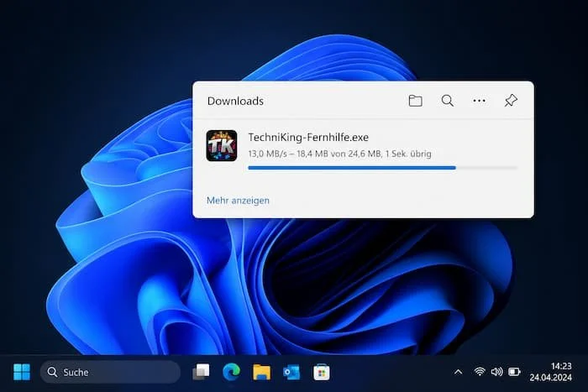This screenshot has height=392, width=588.
Task: Click the download status text 13,0 MB/s
Action: [x=339, y=154]
